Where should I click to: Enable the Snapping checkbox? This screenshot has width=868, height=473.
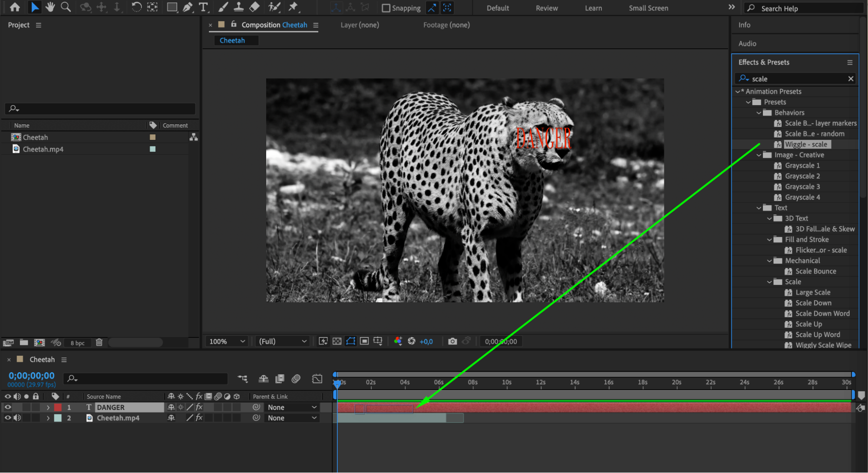coord(386,8)
